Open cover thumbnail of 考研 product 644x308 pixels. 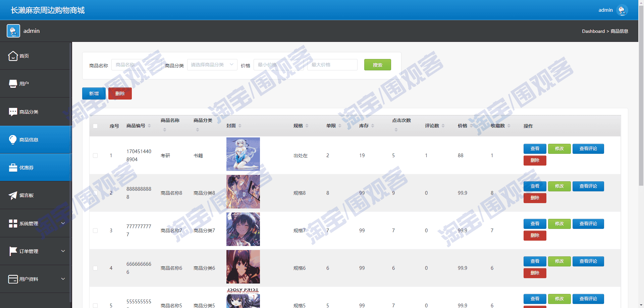pyautogui.click(x=243, y=154)
